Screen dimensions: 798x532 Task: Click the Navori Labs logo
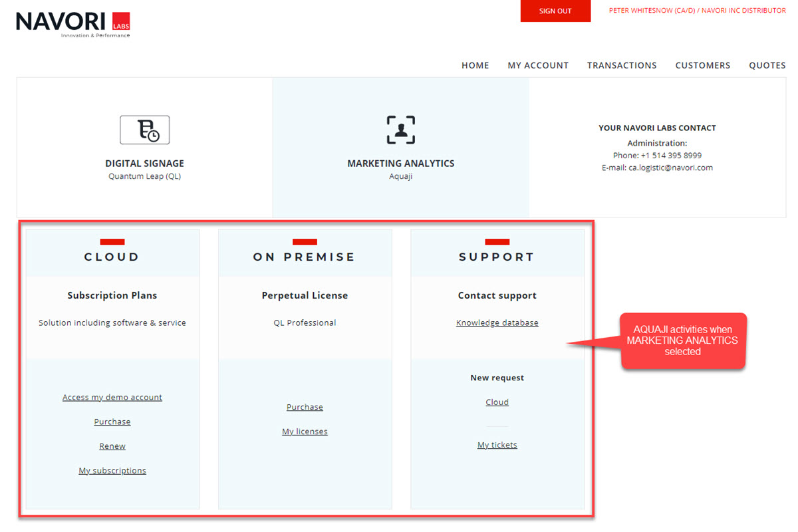click(x=73, y=24)
